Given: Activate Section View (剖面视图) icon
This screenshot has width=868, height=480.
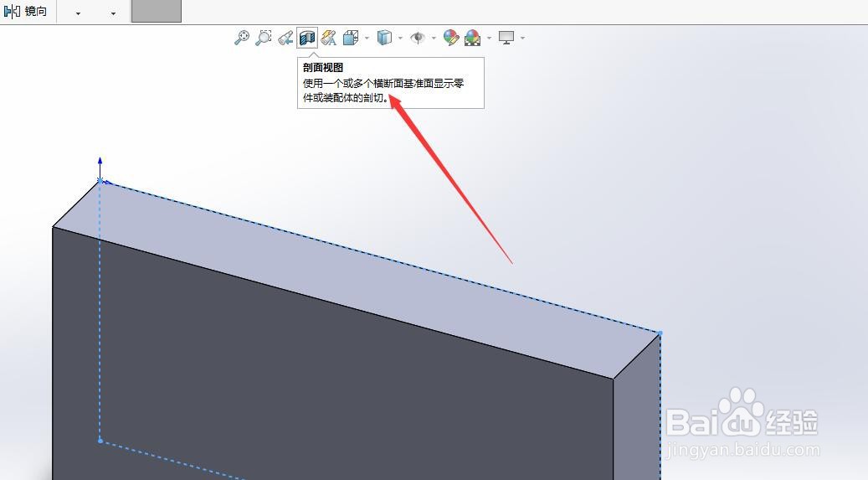Looking at the screenshot, I should [307, 38].
